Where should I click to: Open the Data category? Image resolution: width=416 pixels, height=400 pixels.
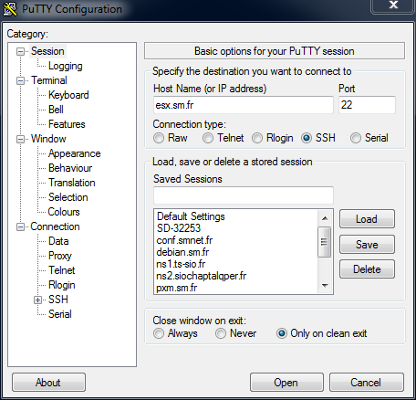tap(59, 241)
